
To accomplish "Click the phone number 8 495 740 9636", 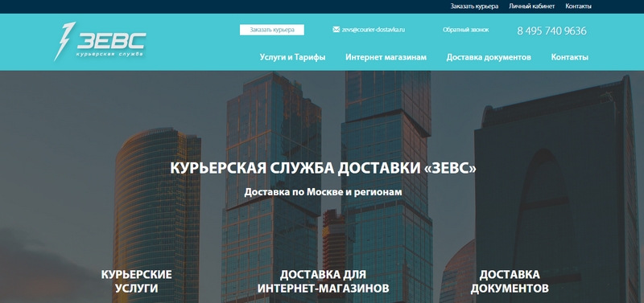I will coord(551,31).
